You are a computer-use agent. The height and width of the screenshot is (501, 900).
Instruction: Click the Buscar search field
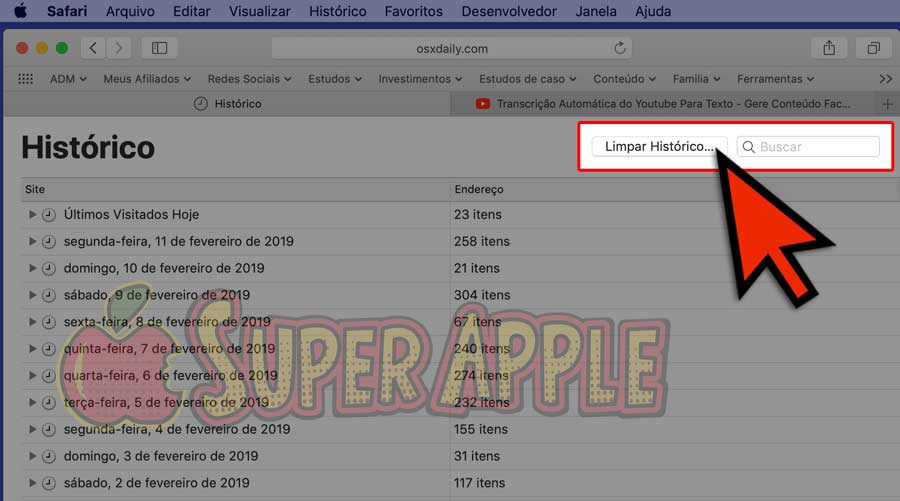(x=815, y=147)
